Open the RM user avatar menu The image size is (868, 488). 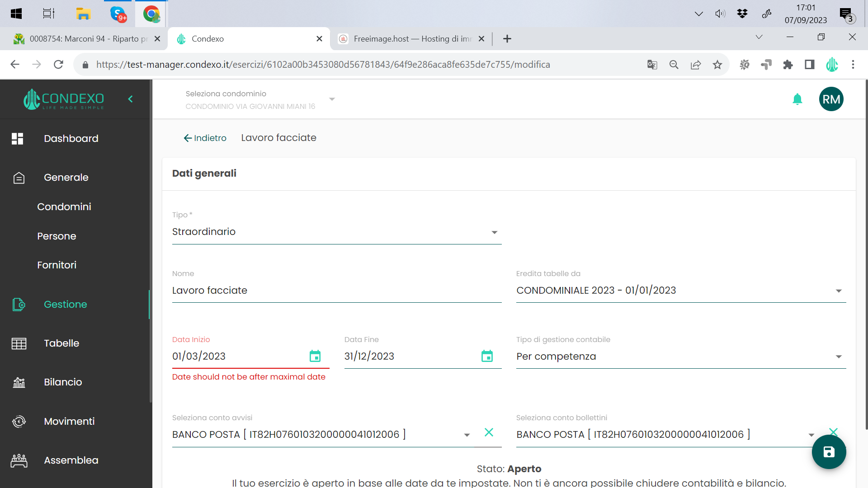pyautogui.click(x=831, y=99)
